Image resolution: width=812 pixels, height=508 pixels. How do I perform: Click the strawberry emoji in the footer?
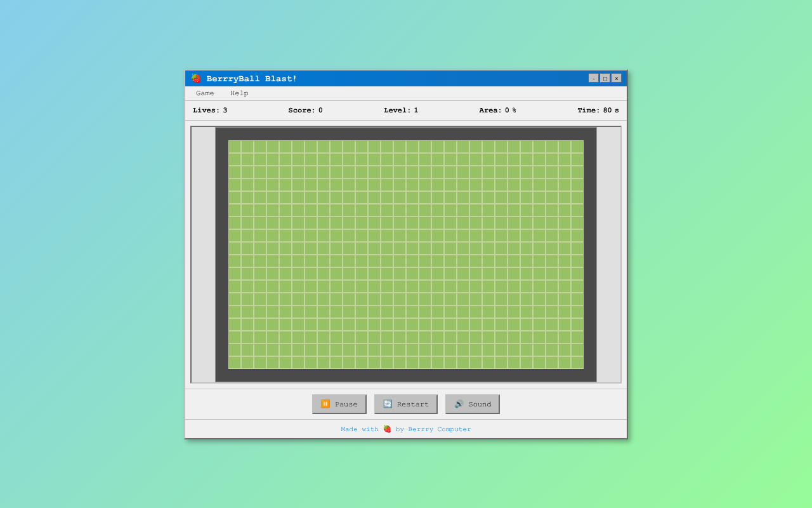click(x=387, y=429)
